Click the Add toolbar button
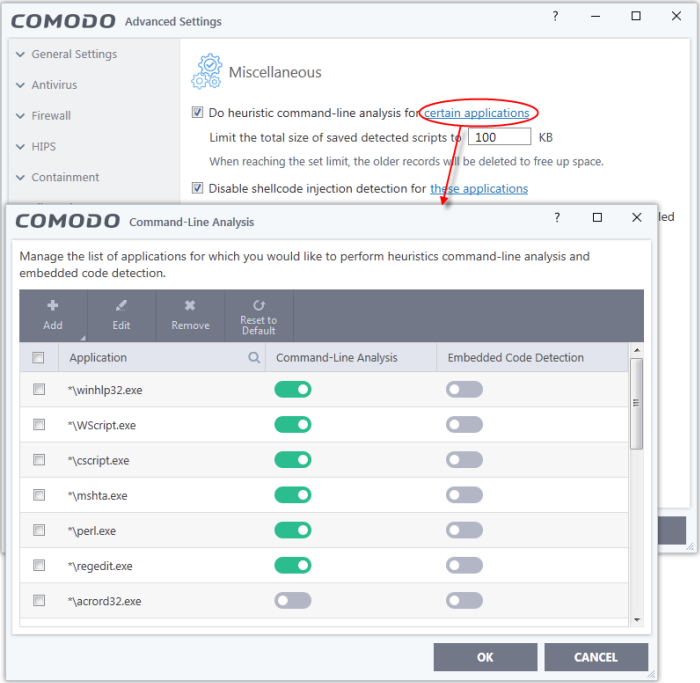The height and width of the screenshot is (683, 700). 53,316
